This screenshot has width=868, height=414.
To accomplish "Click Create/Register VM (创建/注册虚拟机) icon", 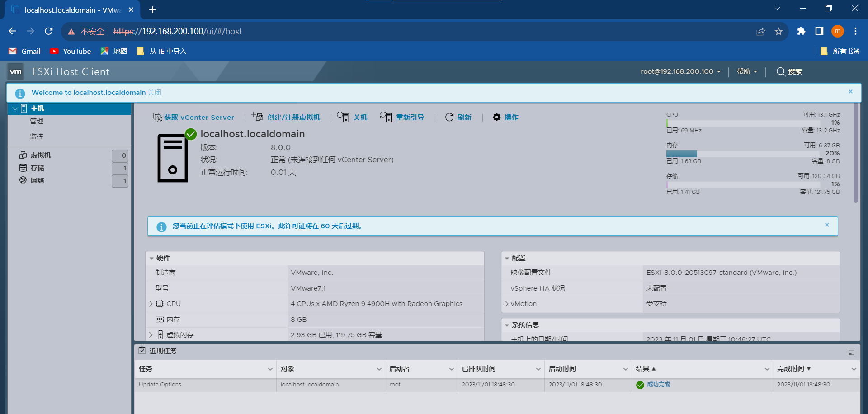I will point(257,117).
